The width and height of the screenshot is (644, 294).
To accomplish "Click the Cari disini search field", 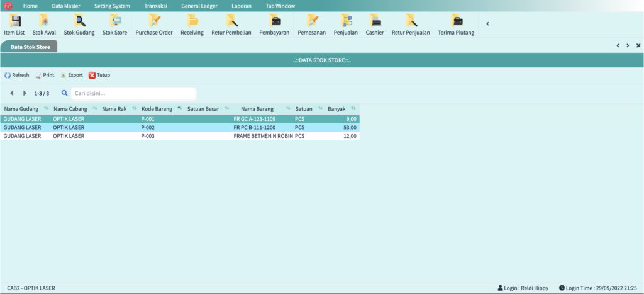I will [133, 93].
